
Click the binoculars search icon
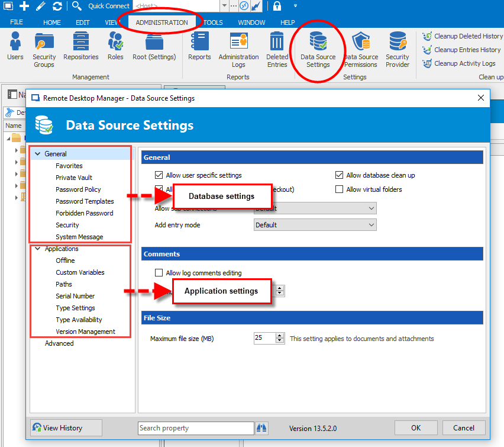261,428
